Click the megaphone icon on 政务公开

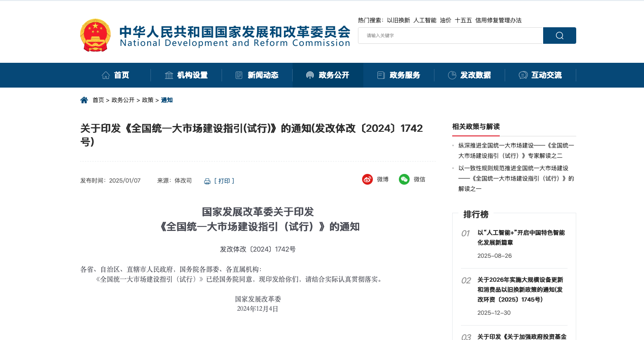pos(309,75)
